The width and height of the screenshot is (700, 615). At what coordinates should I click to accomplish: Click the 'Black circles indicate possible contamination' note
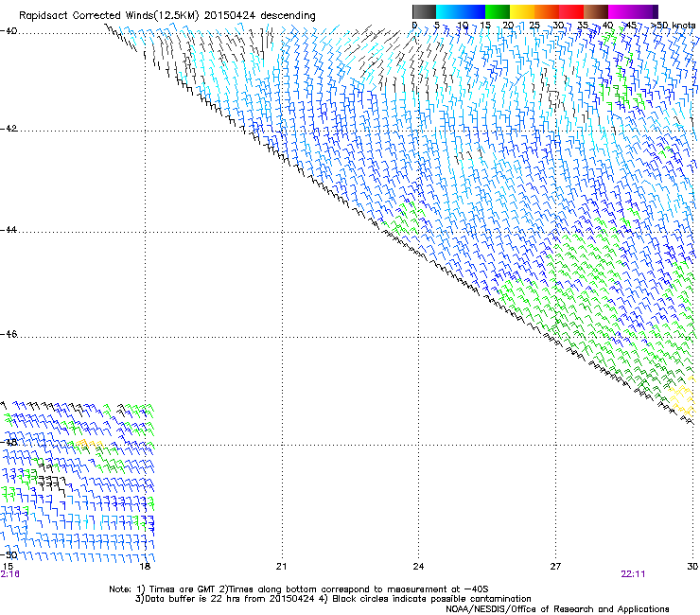click(431, 599)
